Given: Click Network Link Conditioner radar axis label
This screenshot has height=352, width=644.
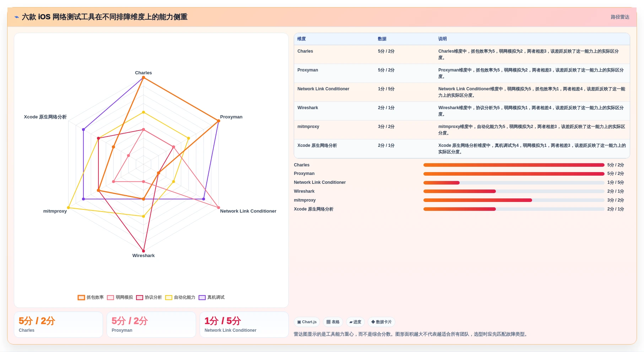Looking at the screenshot, I should pos(248,211).
